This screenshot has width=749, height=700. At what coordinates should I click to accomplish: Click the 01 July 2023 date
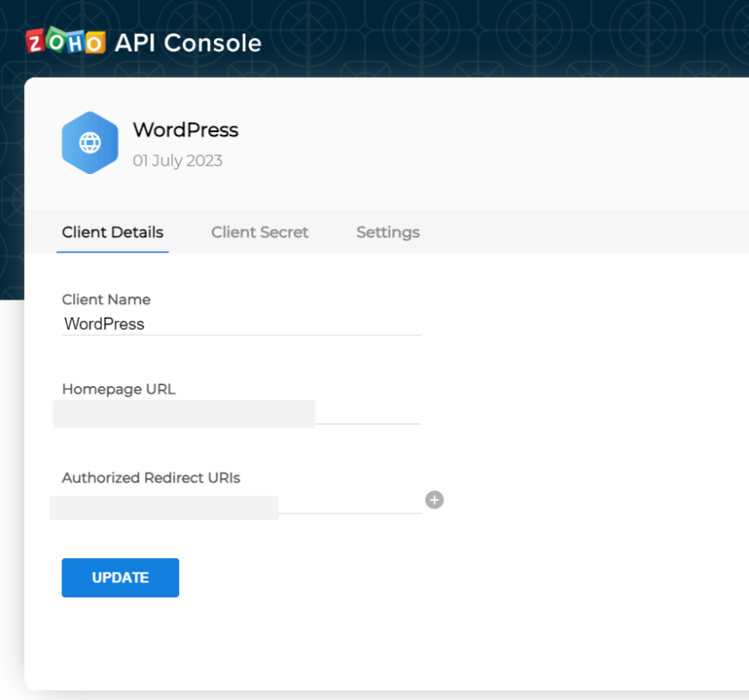pos(177,161)
